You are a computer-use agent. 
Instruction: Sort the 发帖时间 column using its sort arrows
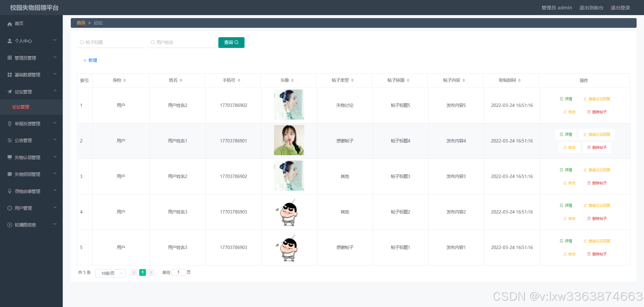[x=520, y=80]
